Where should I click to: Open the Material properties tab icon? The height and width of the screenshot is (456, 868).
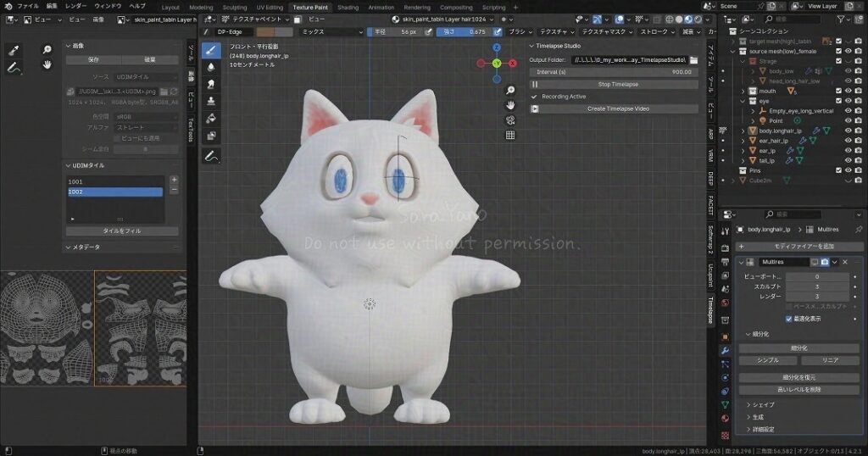point(726,420)
